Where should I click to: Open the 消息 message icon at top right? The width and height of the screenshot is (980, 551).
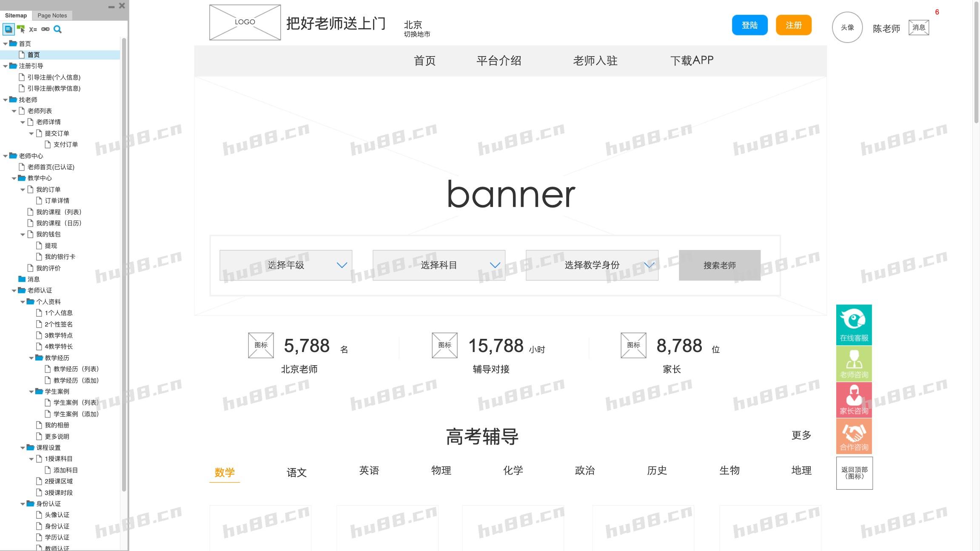click(x=919, y=27)
